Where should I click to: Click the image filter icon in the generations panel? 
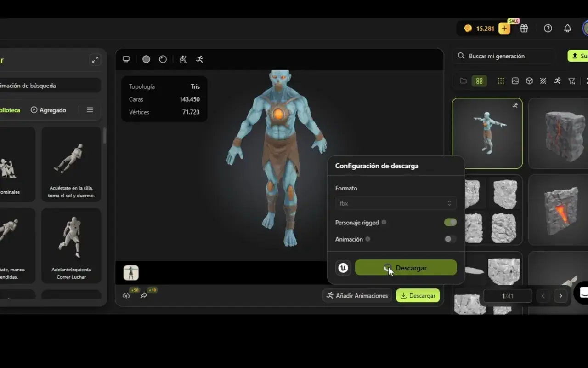click(x=514, y=80)
